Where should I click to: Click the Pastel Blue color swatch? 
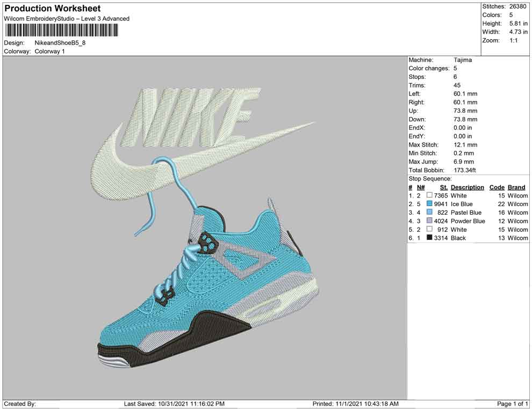429,212
